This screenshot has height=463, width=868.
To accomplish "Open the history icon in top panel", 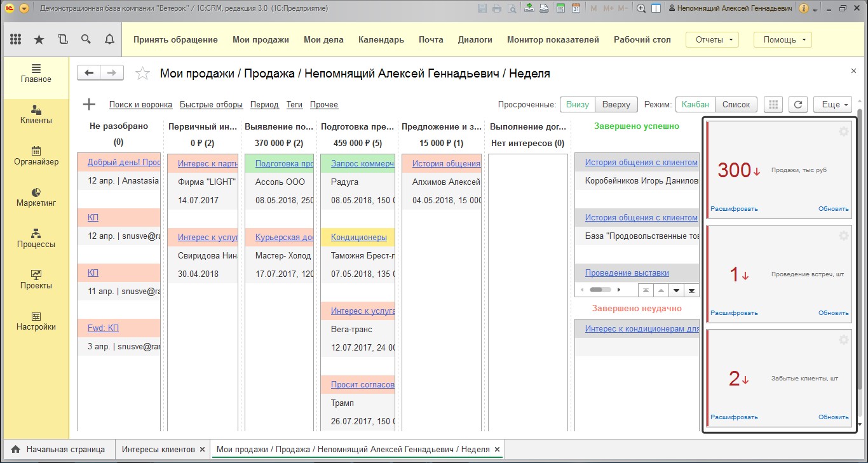I will coord(62,39).
